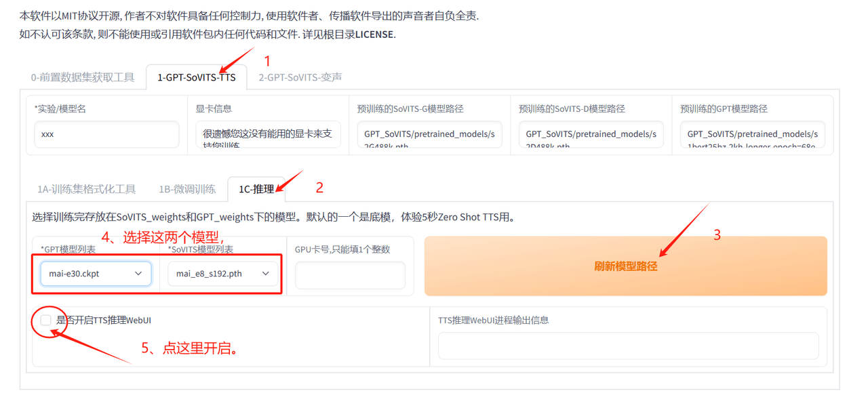Focus the GPU卡号 number input field

pyautogui.click(x=350, y=273)
